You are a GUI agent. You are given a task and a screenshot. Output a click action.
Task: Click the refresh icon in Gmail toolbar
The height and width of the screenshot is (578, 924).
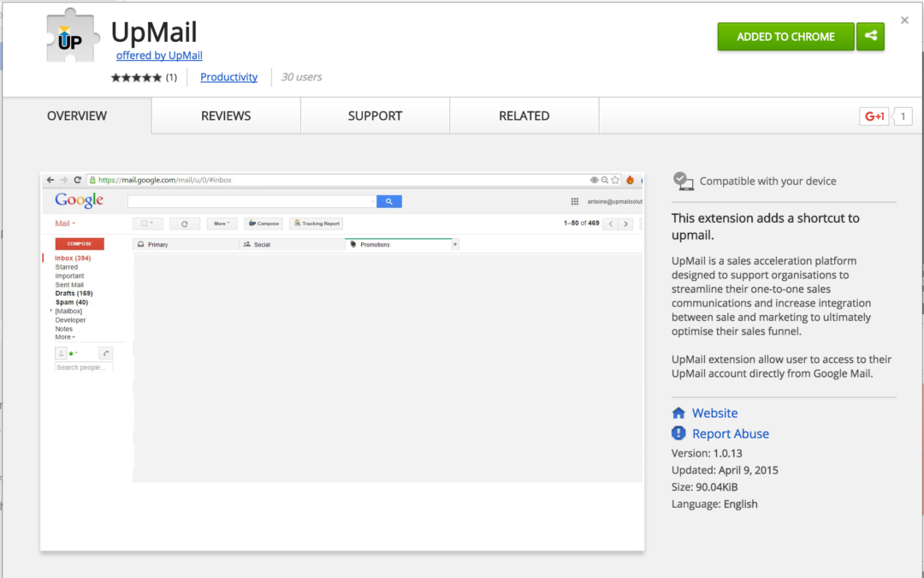click(185, 223)
